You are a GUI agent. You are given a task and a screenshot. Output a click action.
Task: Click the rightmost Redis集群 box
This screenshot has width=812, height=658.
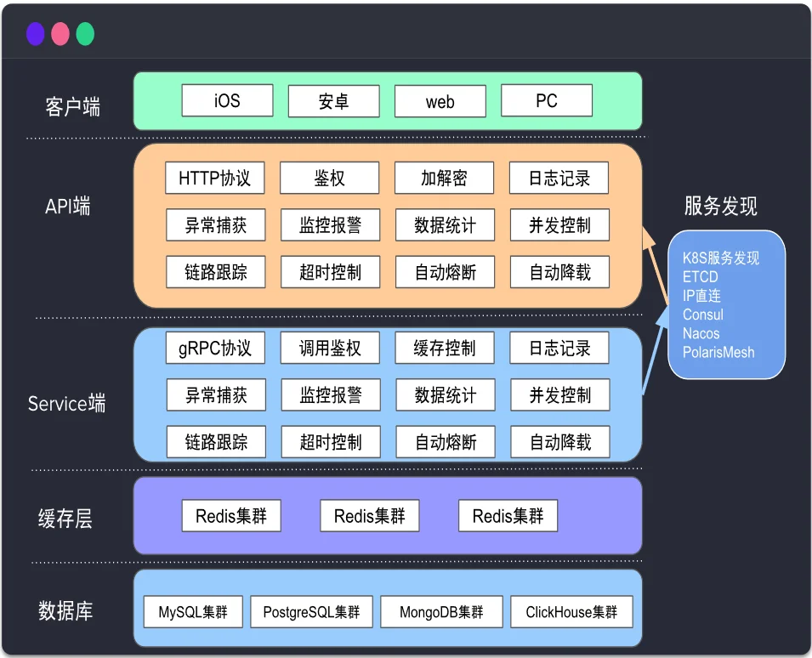[x=508, y=516]
